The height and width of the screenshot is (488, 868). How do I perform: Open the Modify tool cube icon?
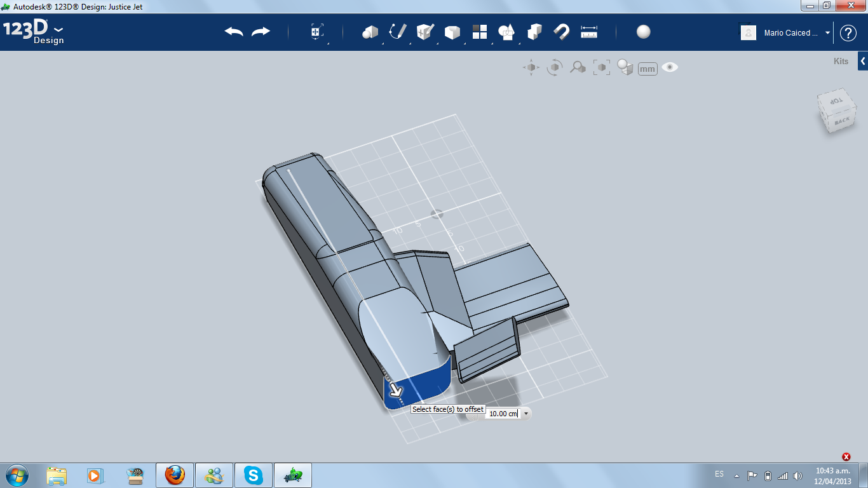click(452, 32)
